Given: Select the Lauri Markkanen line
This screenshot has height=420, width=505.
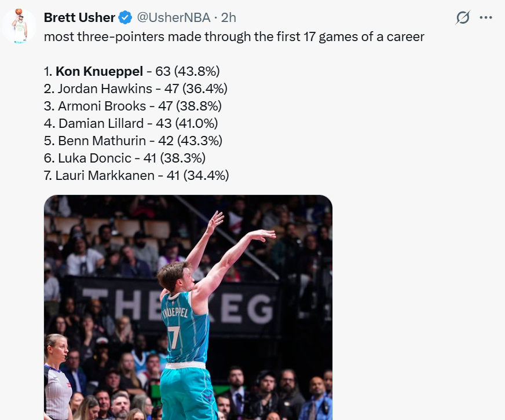Looking at the screenshot, I should pos(136,175).
